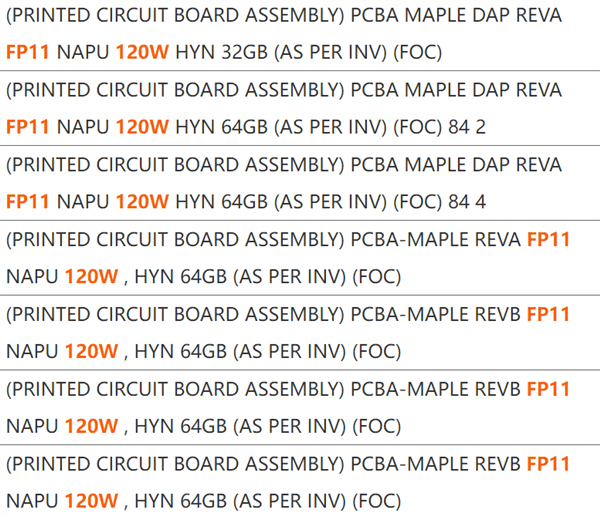Screen dimensions: 600x516
Task: Click 120W in the first PCBA-MAPLE REVB entry
Action: coord(91,351)
